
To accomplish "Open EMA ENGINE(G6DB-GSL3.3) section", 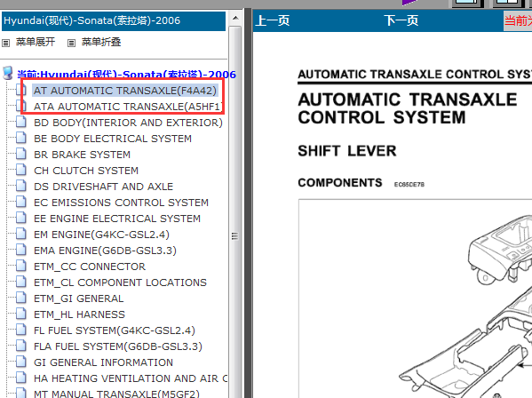I will coord(105,250).
